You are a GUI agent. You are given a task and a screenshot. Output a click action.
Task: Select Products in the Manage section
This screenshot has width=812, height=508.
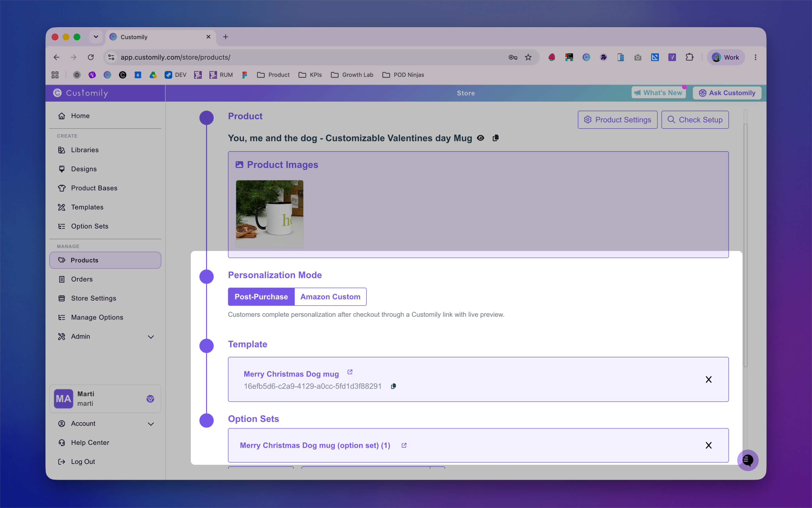[x=105, y=260]
